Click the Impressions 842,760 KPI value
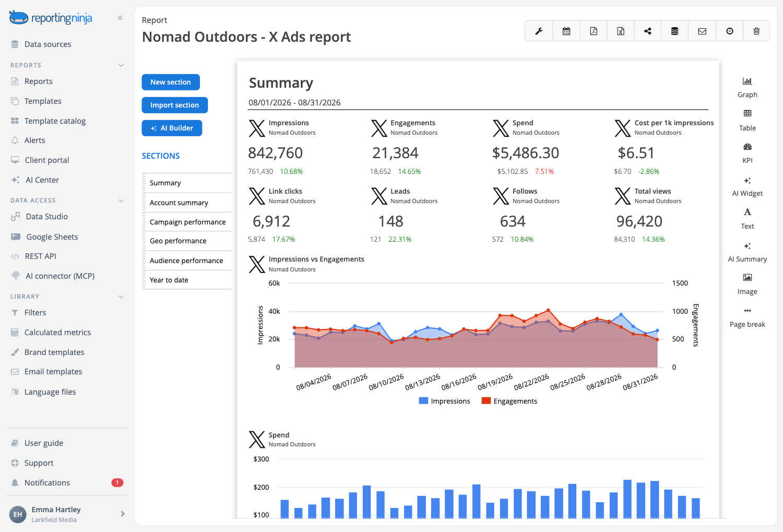783x532 pixels. [x=276, y=153]
